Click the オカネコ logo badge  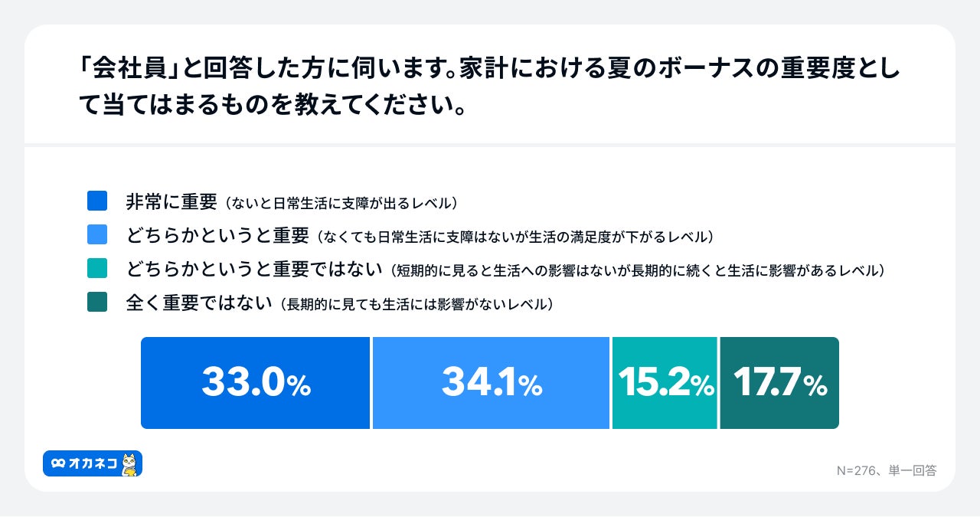[x=93, y=463]
